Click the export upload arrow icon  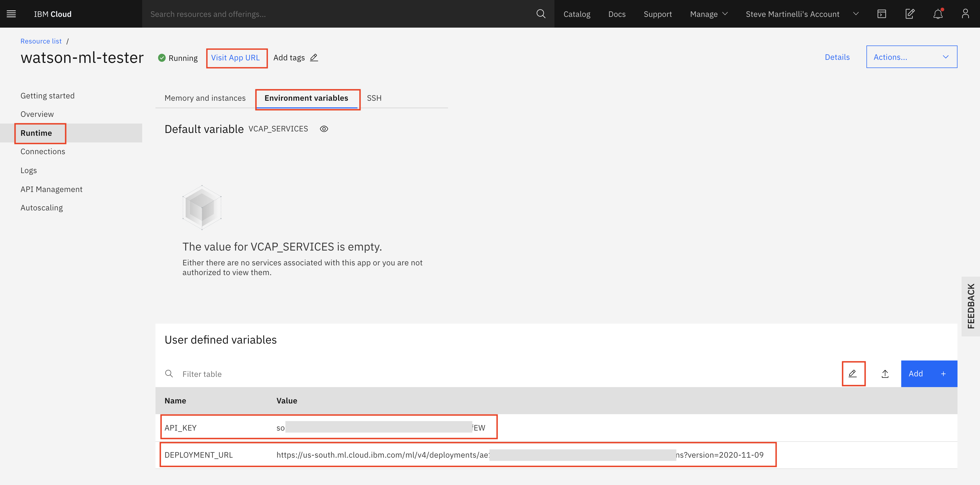[885, 374]
